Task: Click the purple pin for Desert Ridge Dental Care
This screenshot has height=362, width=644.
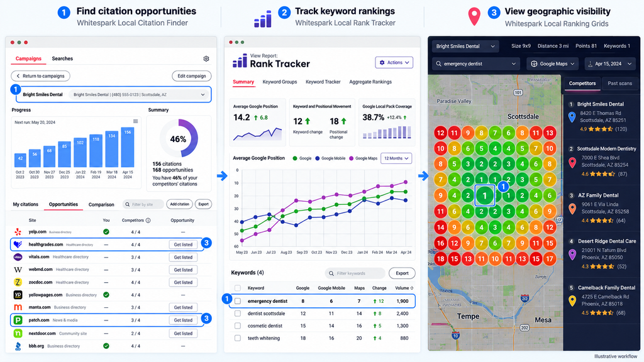Action: (x=572, y=255)
